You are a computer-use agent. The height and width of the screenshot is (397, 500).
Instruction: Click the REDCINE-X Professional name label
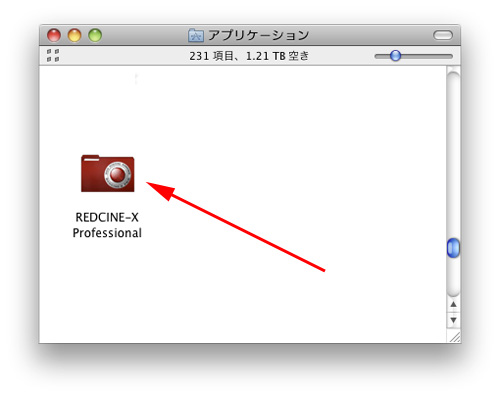(107, 225)
